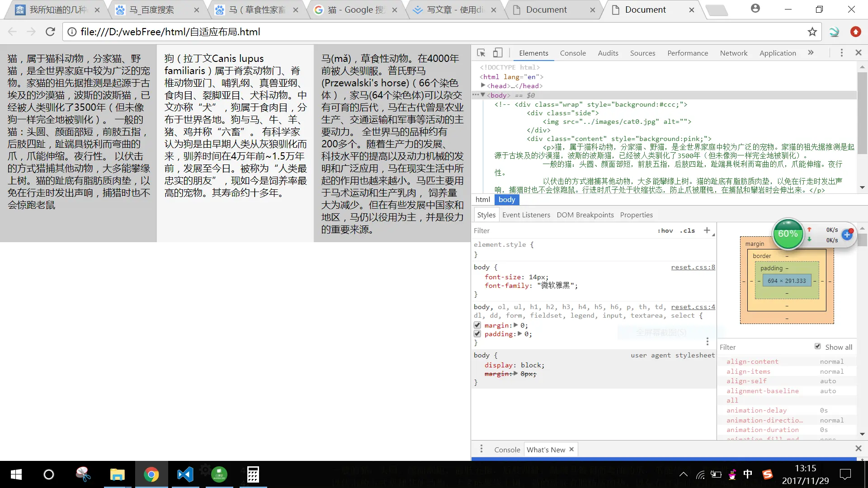The height and width of the screenshot is (488, 868).
Task: Toggle .cls class editor
Action: pyautogui.click(x=687, y=230)
